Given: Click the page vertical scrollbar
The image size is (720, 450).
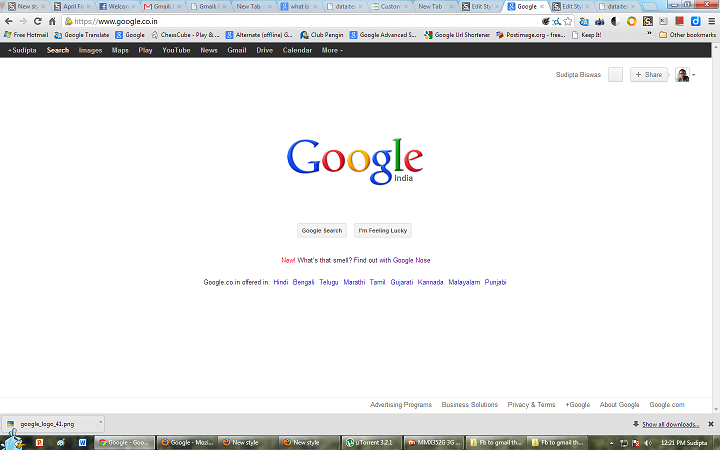Looking at the screenshot, I should pyautogui.click(x=716, y=228).
